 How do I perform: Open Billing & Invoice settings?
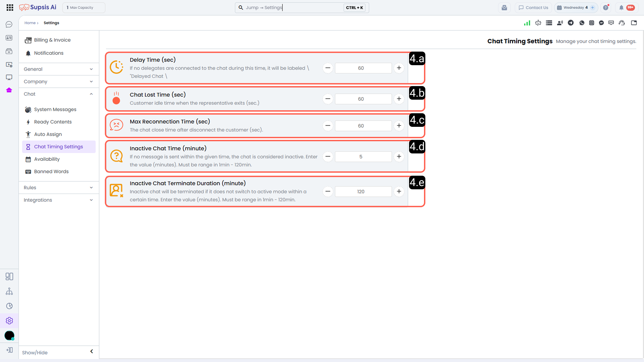[59, 40]
